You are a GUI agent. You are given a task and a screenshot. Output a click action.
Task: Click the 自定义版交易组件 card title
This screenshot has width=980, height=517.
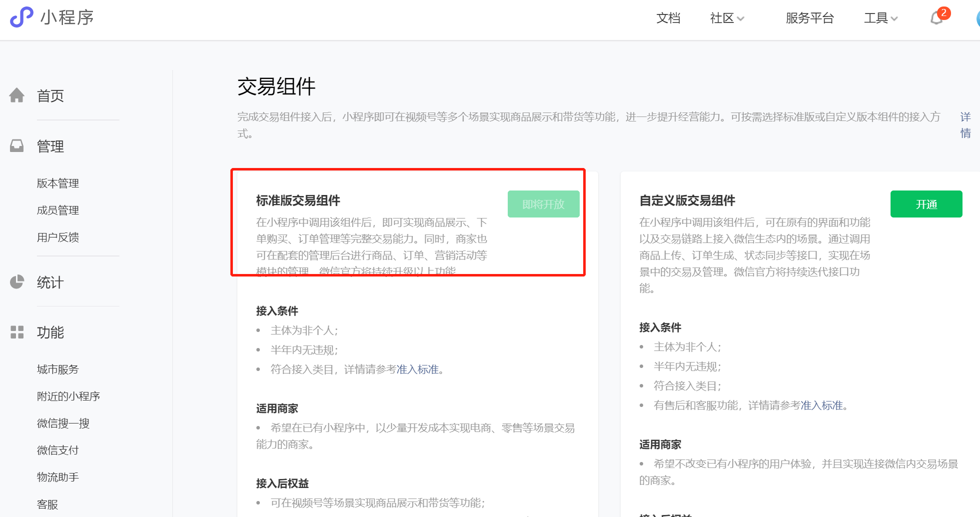click(x=688, y=200)
